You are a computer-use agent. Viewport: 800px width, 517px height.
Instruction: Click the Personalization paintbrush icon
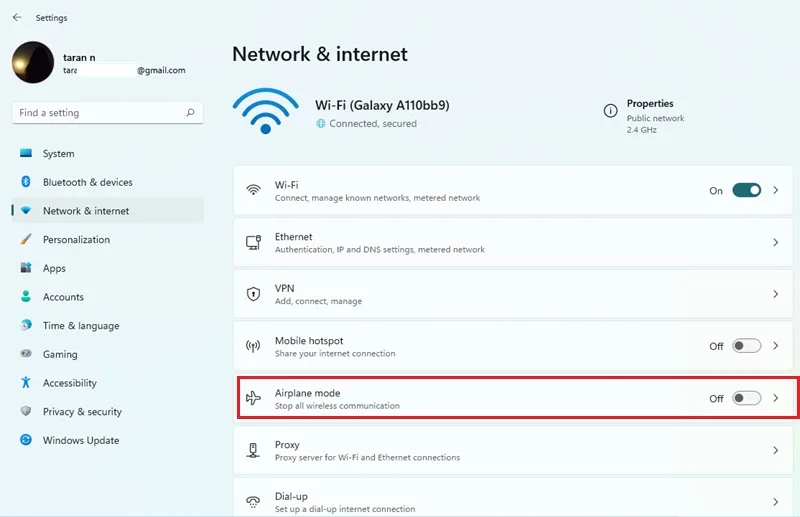tap(26, 239)
